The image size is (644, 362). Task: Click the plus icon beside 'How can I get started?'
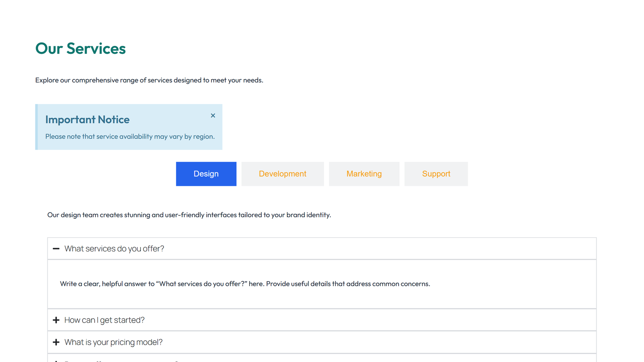56,320
